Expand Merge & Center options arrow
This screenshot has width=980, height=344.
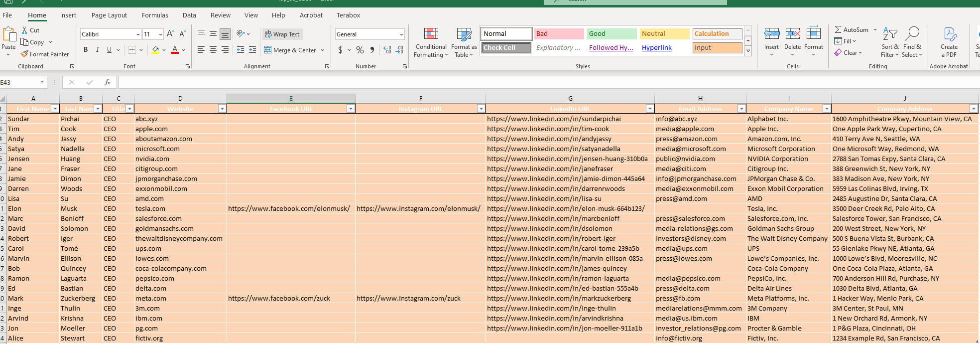[323, 50]
